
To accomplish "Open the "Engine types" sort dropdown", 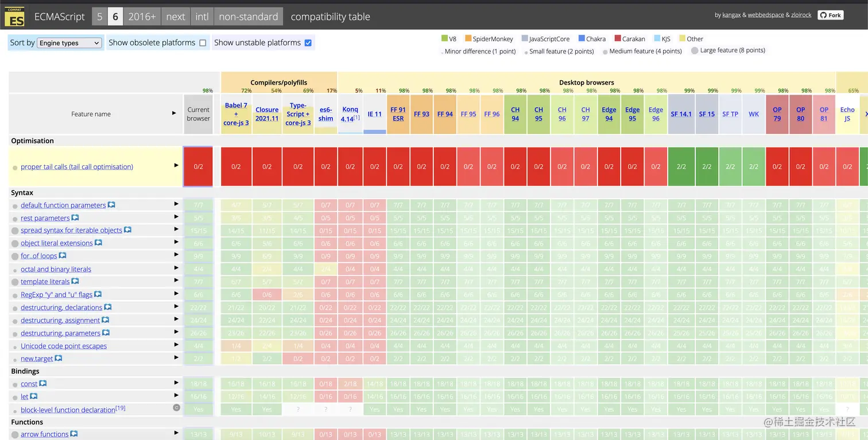I will (x=69, y=43).
